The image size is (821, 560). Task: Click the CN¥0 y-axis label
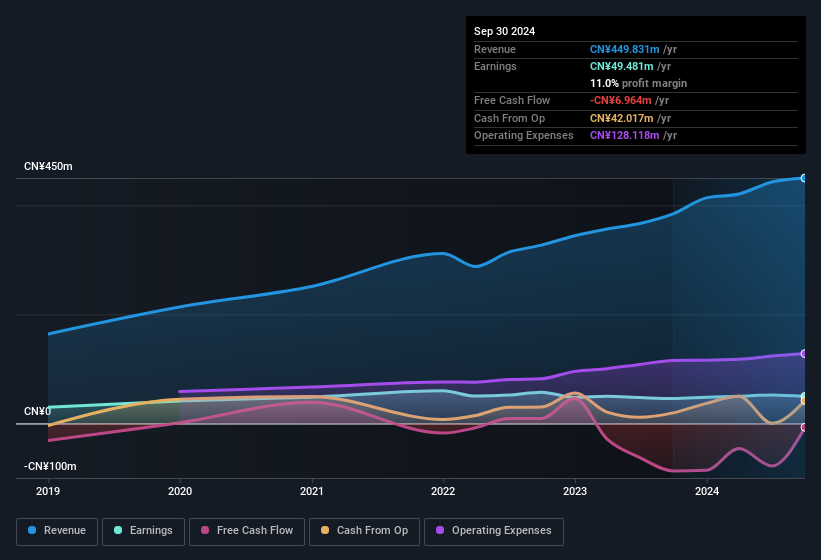(38, 411)
